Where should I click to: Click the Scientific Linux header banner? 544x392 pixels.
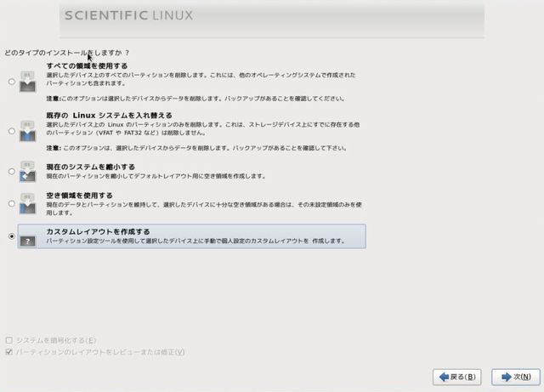coord(272,17)
